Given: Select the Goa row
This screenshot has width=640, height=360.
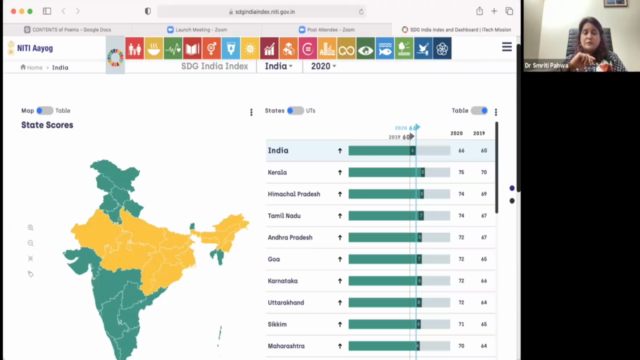Looking at the screenshot, I should [x=380, y=259].
